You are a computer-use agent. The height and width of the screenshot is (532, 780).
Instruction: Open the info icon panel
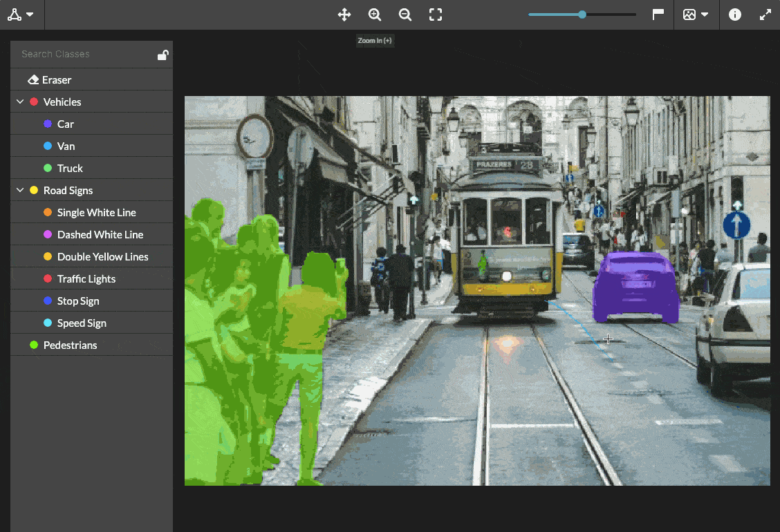(735, 15)
